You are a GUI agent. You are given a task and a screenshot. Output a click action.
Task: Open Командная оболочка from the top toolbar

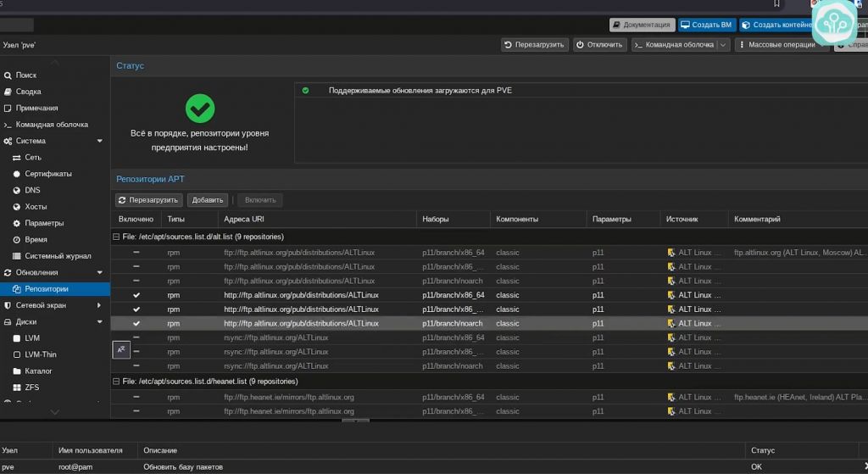click(675, 46)
